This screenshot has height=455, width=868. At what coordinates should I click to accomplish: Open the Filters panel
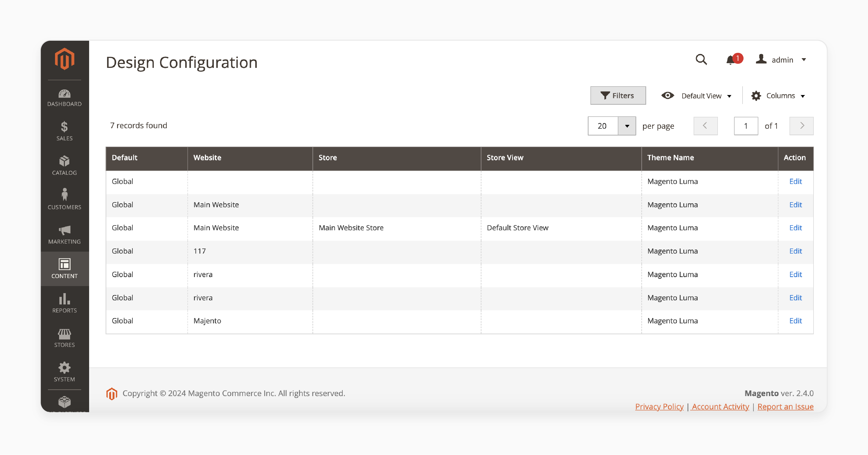pyautogui.click(x=618, y=96)
